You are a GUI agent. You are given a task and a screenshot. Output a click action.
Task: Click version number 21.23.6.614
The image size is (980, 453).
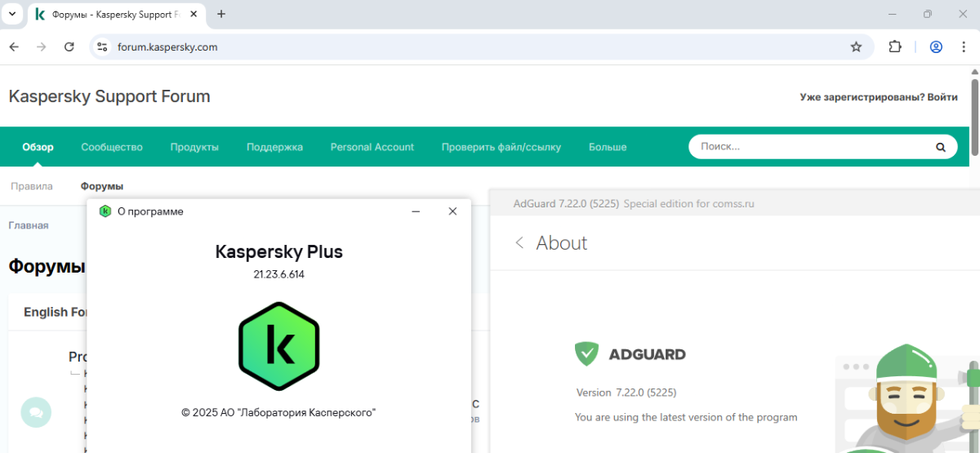[x=279, y=274]
